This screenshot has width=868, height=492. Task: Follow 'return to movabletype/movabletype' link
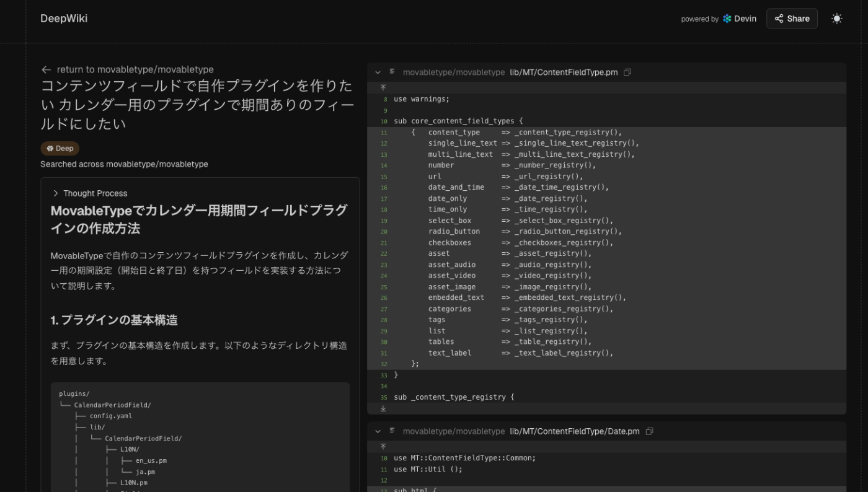pos(135,69)
